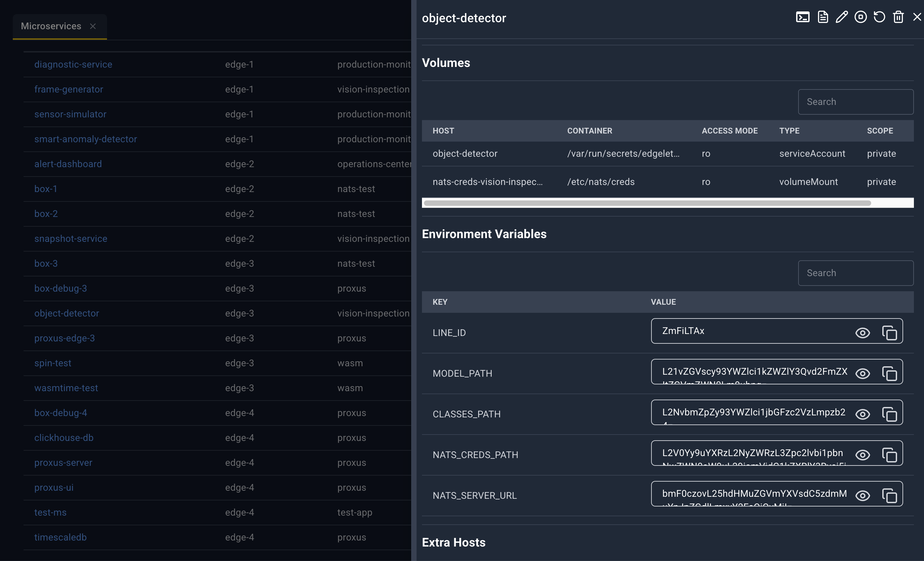
Task: Show decoded CLASSES_PATH value
Action: pyautogui.click(x=862, y=414)
